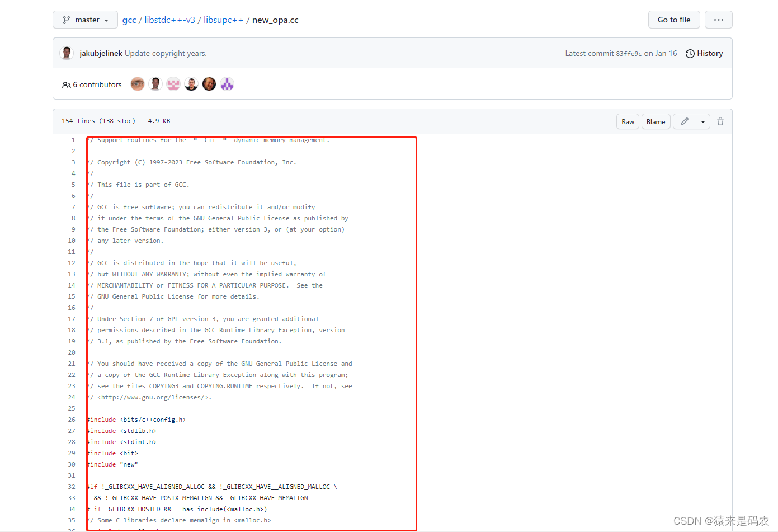This screenshot has width=778, height=532.
Task: Open the Update copyright years commit message
Action: click(x=166, y=54)
